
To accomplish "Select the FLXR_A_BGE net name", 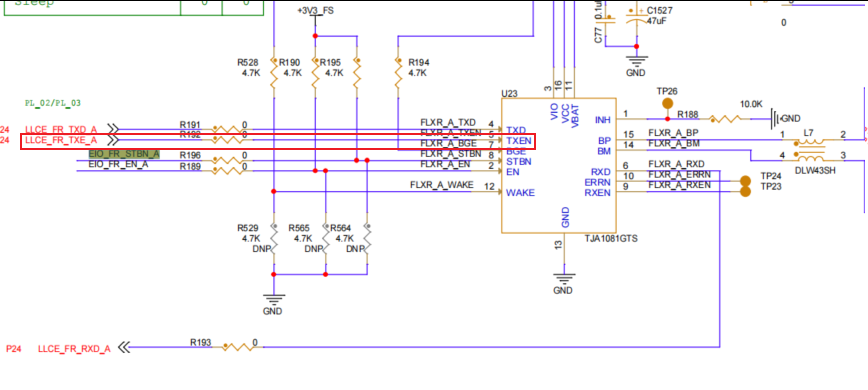I will (x=448, y=143).
